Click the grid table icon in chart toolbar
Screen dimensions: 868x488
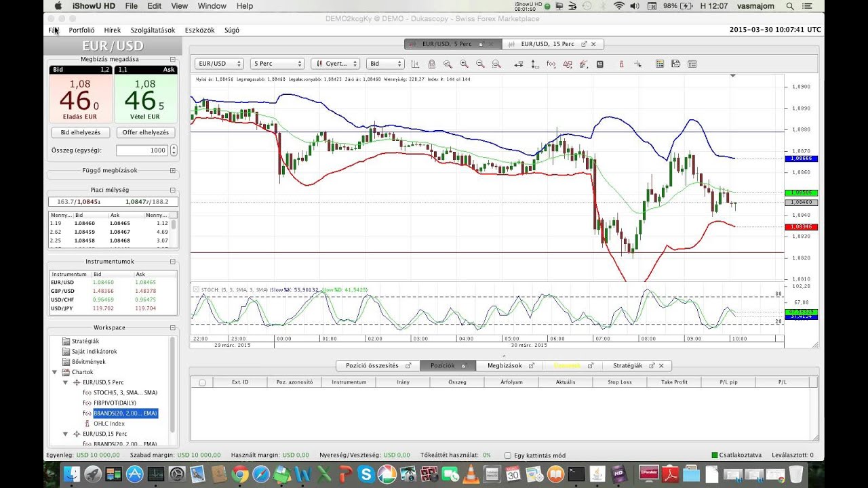(x=660, y=64)
